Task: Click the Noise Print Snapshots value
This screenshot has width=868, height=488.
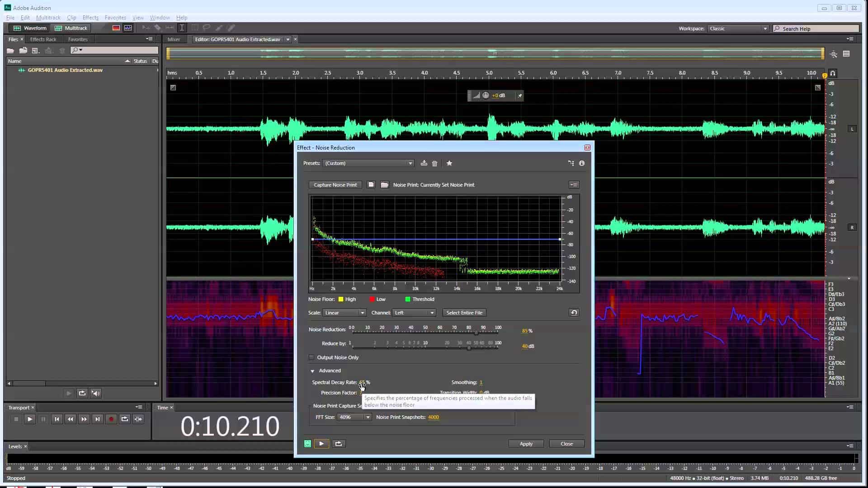Action: point(433,417)
